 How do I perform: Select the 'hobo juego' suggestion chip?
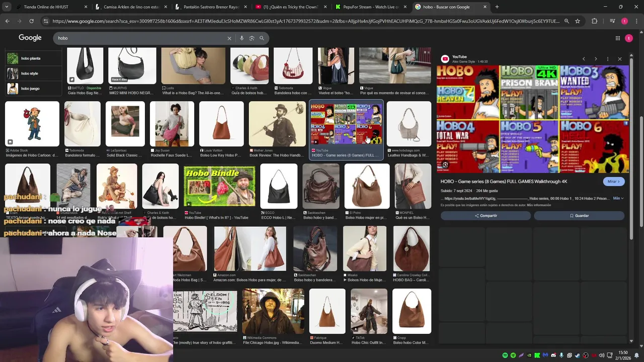pyautogui.click(x=33, y=88)
